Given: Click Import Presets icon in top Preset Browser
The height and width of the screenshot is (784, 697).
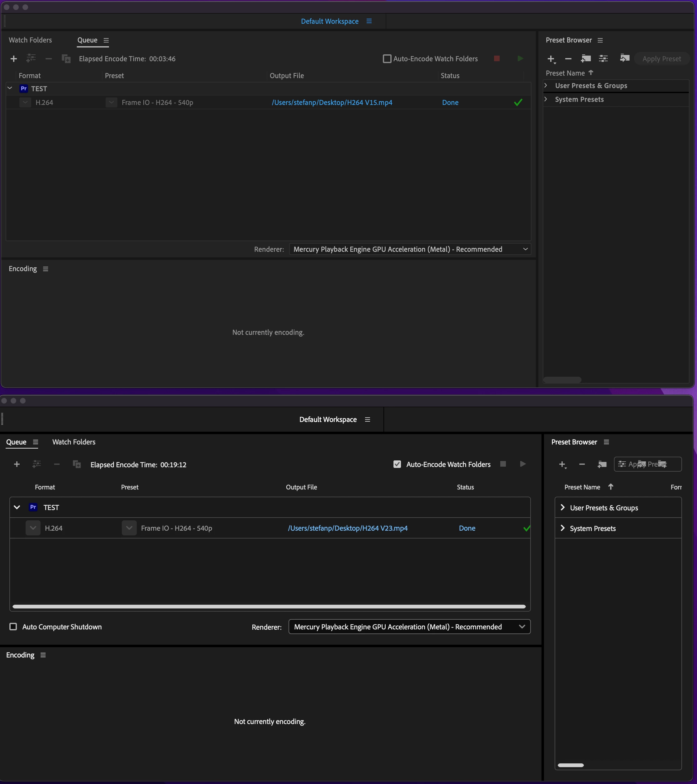Looking at the screenshot, I should point(625,58).
